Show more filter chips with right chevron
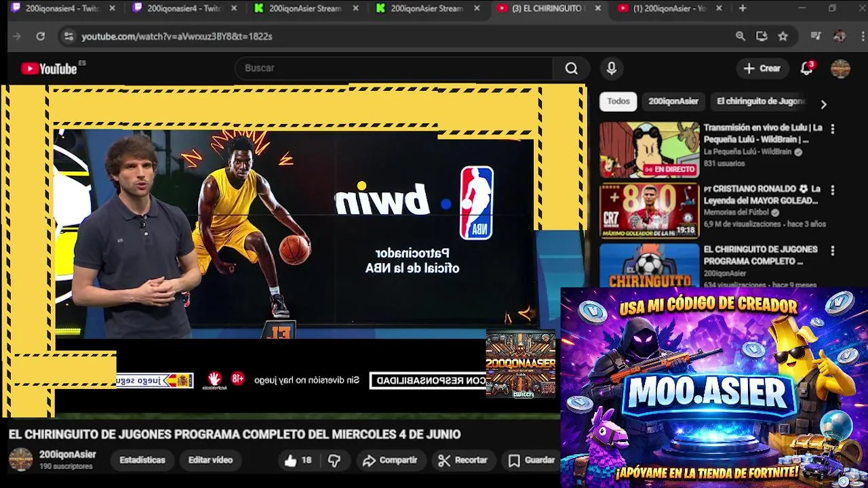 [823, 104]
